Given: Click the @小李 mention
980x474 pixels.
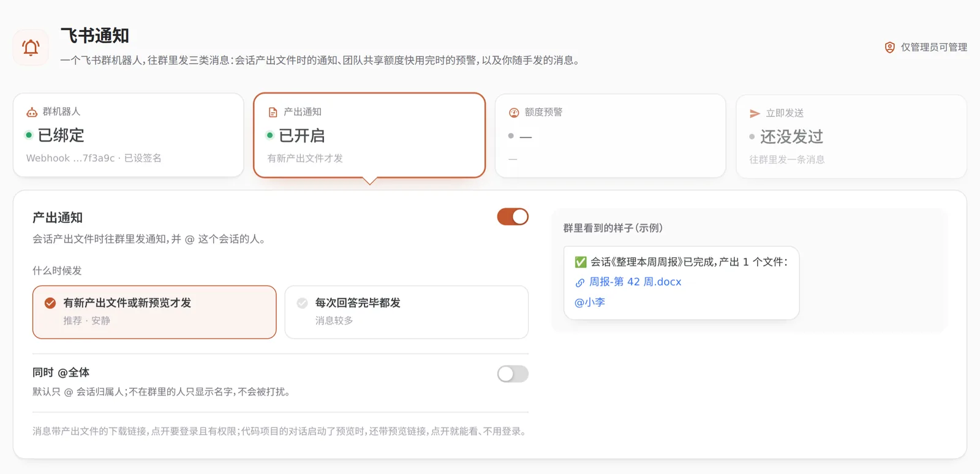Looking at the screenshot, I should click(x=590, y=302).
